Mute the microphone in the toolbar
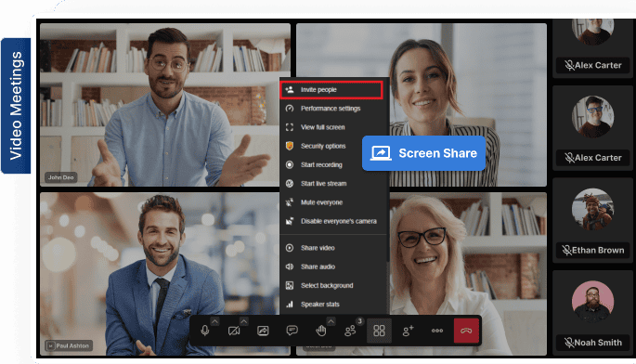This screenshot has width=636, height=364. click(x=205, y=331)
